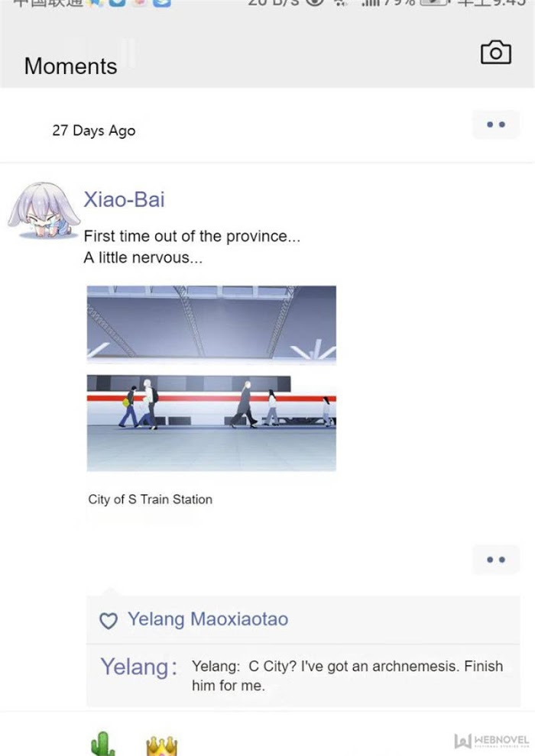Screen dimensions: 535x756
Task: Tap the post text First time out of province
Action: tap(192, 247)
